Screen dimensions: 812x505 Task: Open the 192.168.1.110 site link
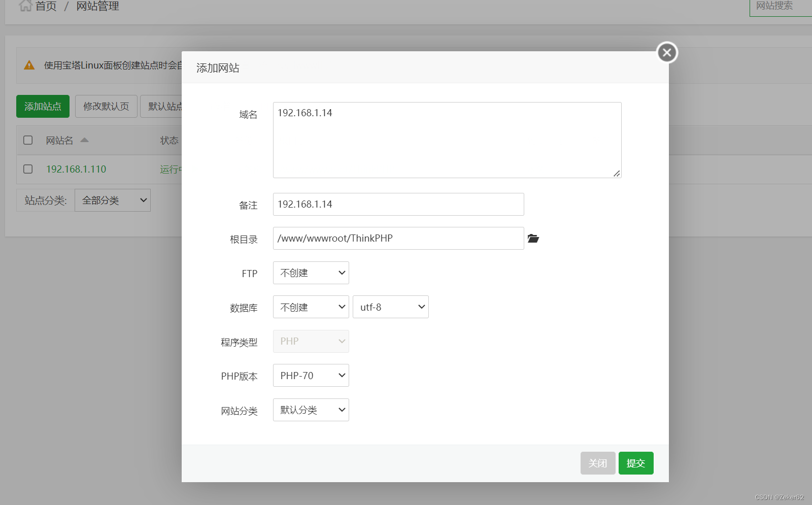pos(76,169)
